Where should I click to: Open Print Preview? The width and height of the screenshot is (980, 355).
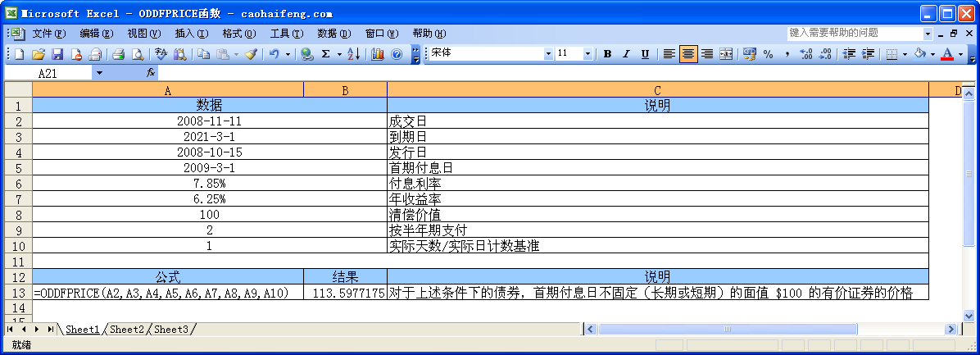click(x=138, y=54)
